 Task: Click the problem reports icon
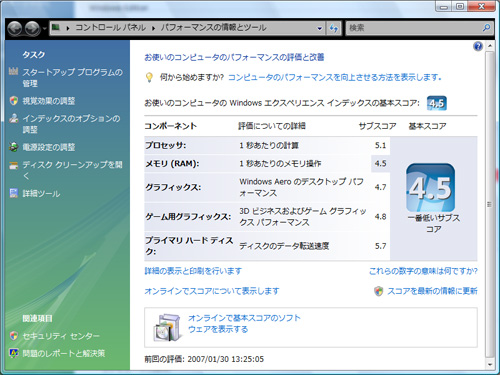[x=13, y=353]
